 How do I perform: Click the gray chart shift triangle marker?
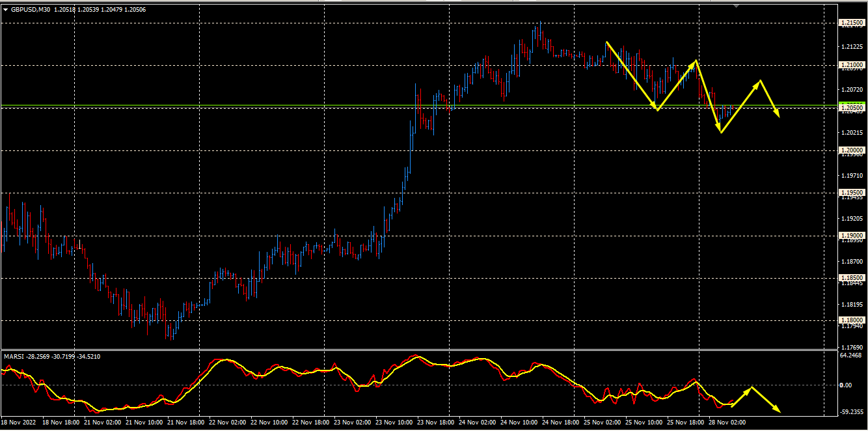pyautogui.click(x=736, y=5)
